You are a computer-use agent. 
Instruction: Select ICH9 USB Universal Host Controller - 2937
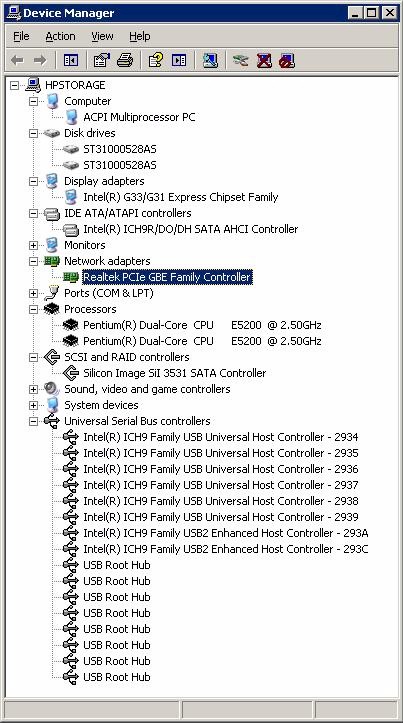[x=220, y=485]
